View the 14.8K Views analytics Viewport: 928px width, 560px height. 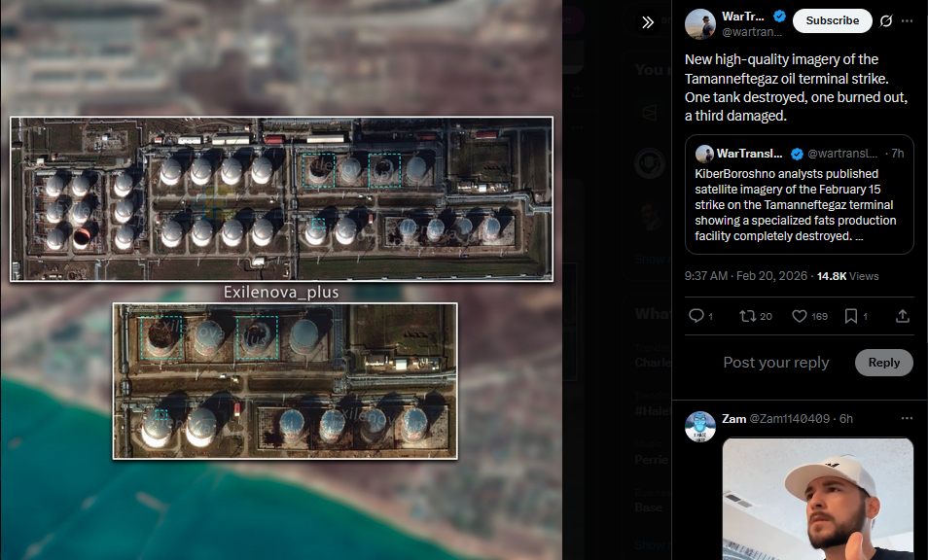coord(847,276)
